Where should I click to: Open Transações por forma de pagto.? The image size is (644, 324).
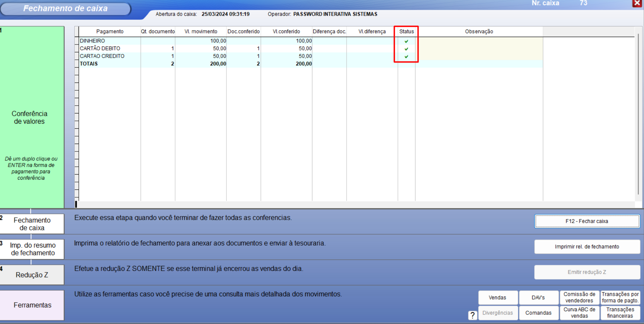point(620,298)
